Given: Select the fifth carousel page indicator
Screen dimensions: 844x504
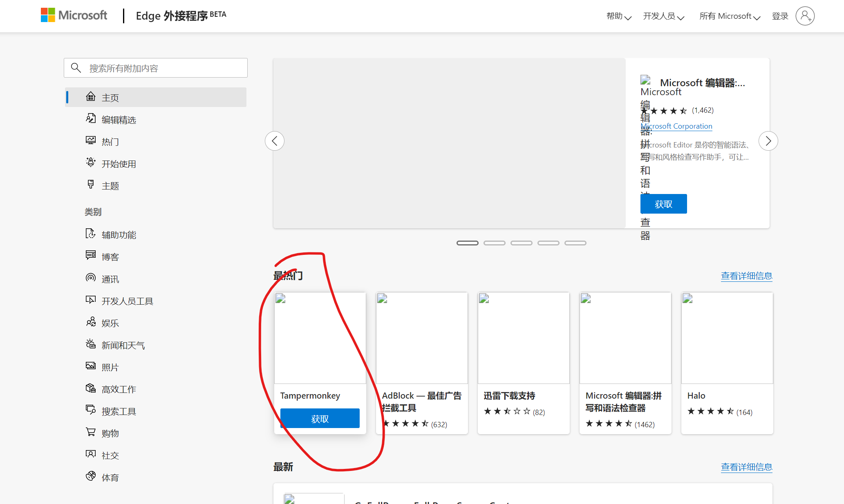Looking at the screenshot, I should (575, 243).
